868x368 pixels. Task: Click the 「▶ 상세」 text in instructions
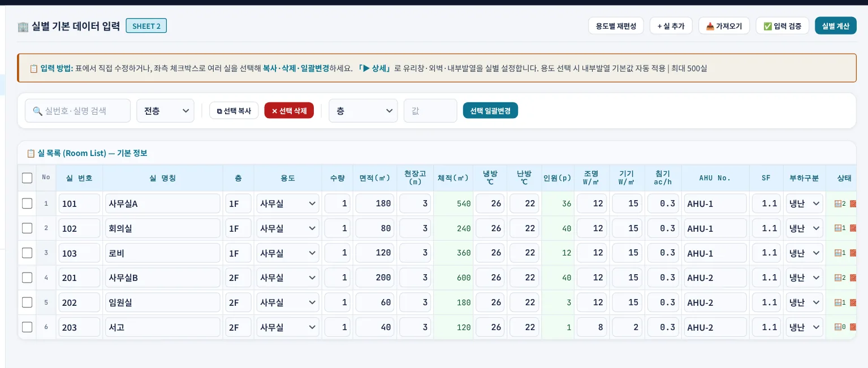tap(374, 68)
